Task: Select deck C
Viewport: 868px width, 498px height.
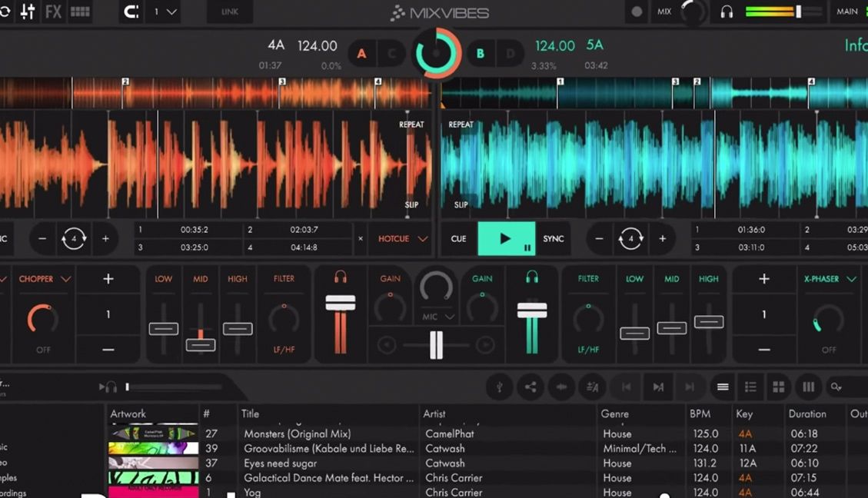Action: (x=392, y=54)
